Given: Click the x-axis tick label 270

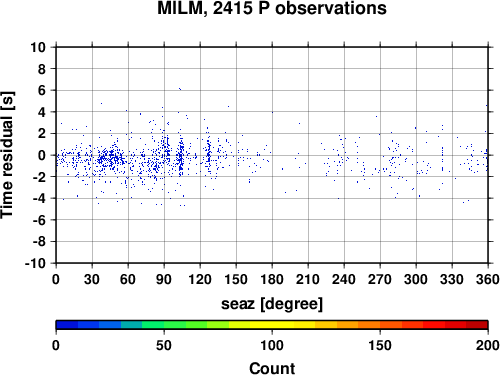Looking at the screenshot, I should tap(380, 279).
